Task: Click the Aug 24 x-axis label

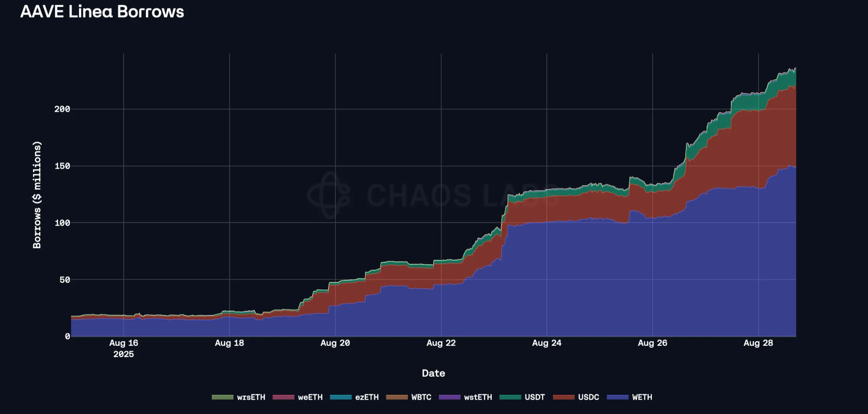Action: point(547,343)
